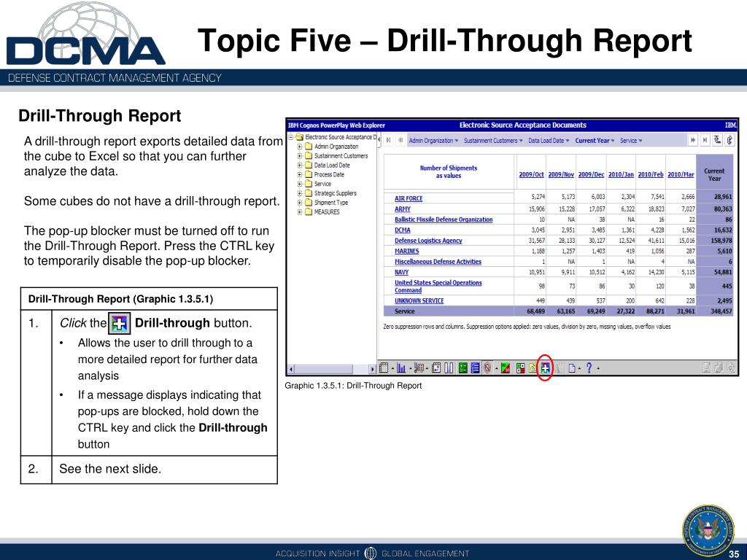The image size is (747, 560).
Task: Select the bar chart display icon in the bottom toolbar
Action: (401, 367)
